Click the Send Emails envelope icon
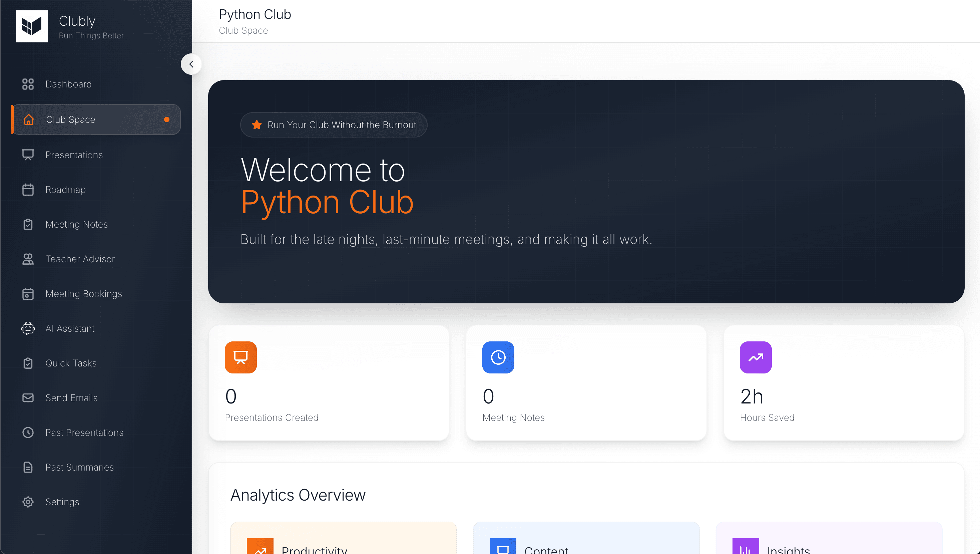980x554 pixels. tap(28, 397)
